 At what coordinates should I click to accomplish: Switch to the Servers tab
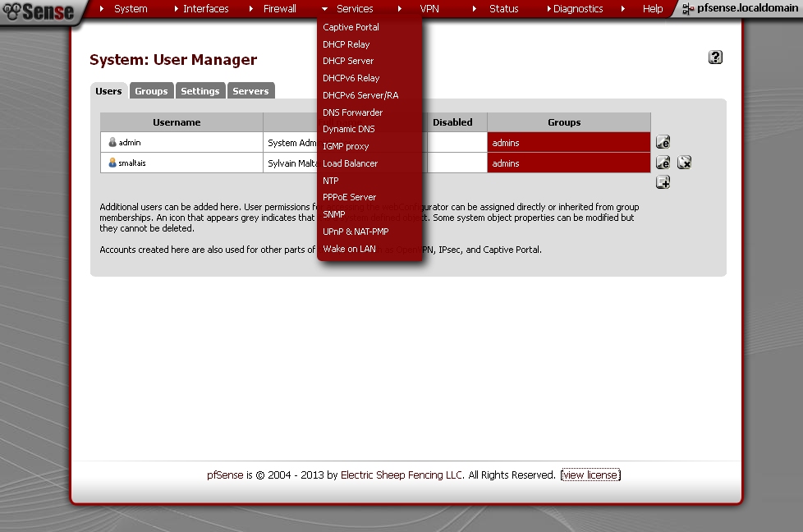click(250, 91)
